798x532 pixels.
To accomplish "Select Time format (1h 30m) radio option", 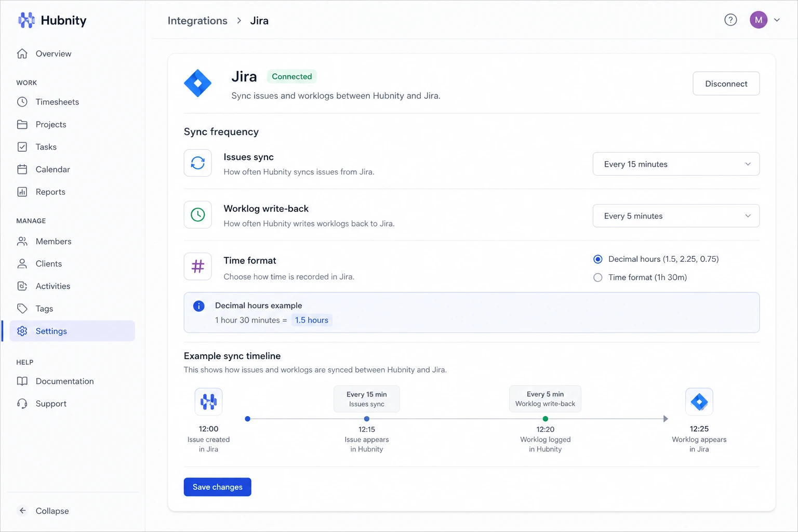I will (598, 277).
